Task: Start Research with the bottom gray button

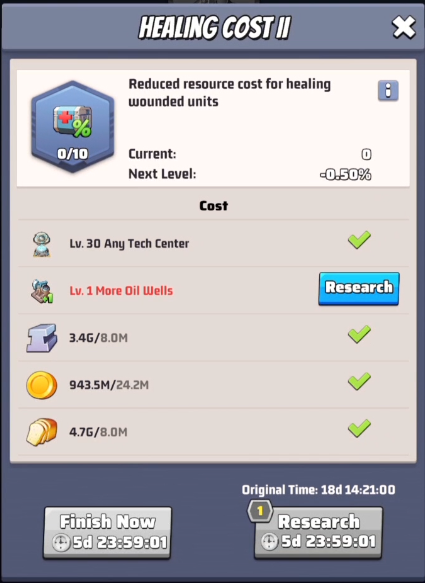Action: pyautogui.click(x=318, y=532)
